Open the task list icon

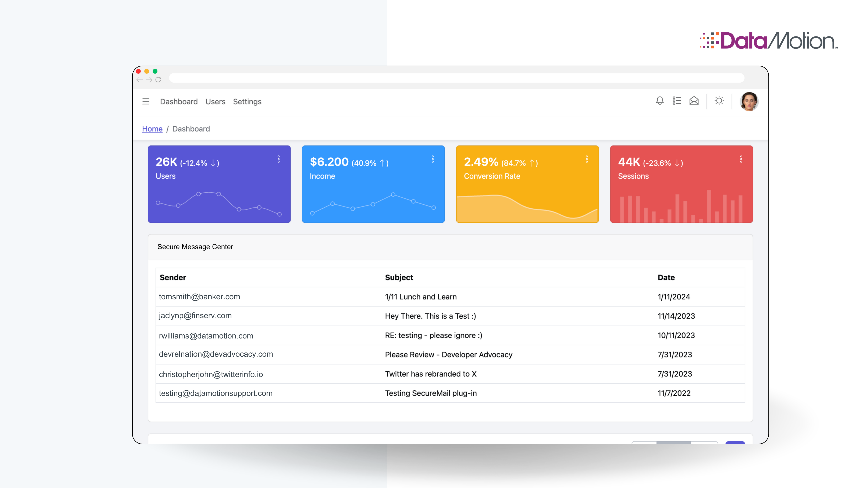(677, 101)
